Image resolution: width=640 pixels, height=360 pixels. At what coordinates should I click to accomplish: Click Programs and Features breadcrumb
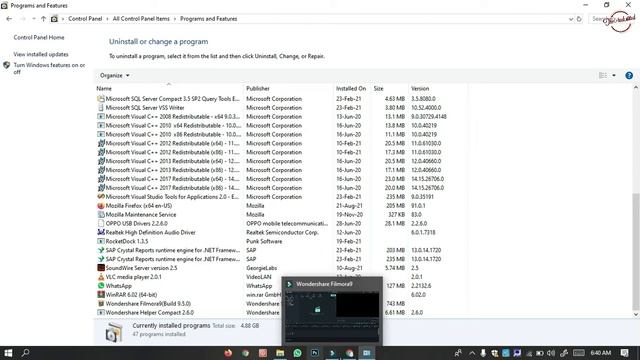coord(209,19)
